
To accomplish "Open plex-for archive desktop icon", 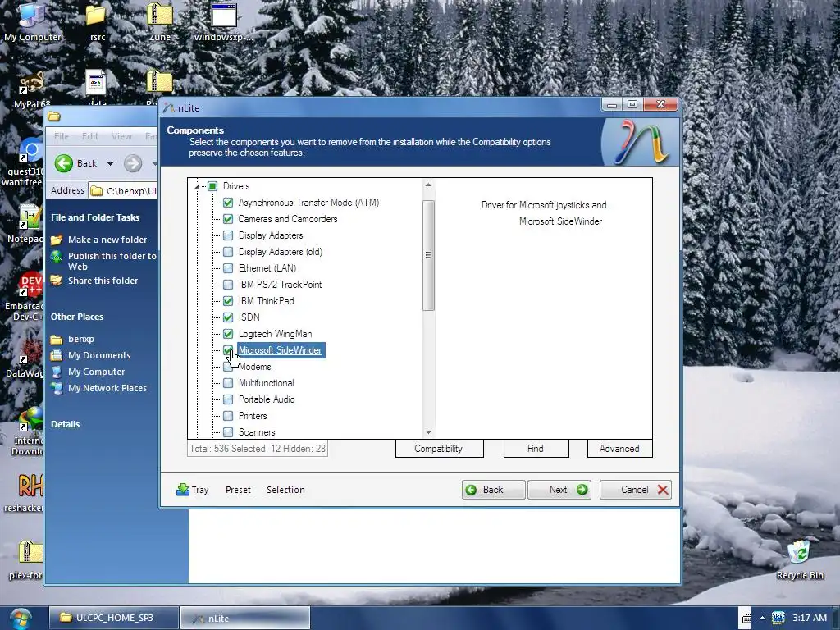I will click(27, 559).
